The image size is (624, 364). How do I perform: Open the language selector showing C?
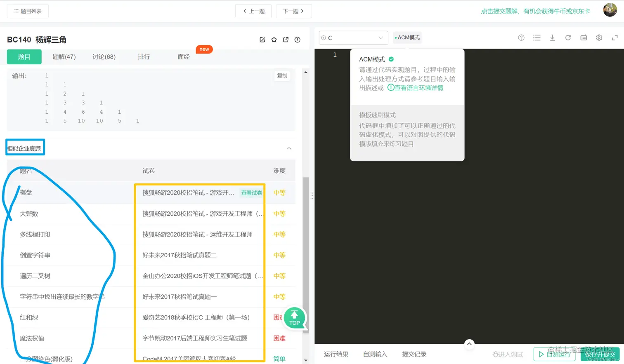pyautogui.click(x=353, y=37)
